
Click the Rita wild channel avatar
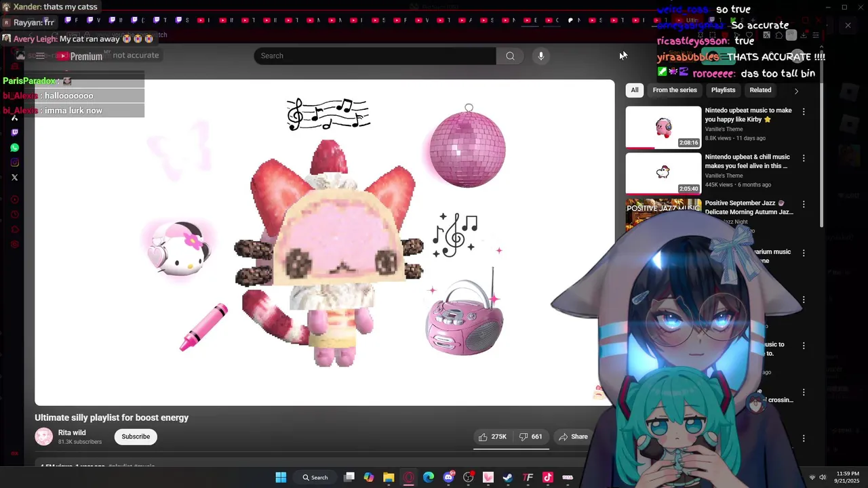click(x=44, y=437)
